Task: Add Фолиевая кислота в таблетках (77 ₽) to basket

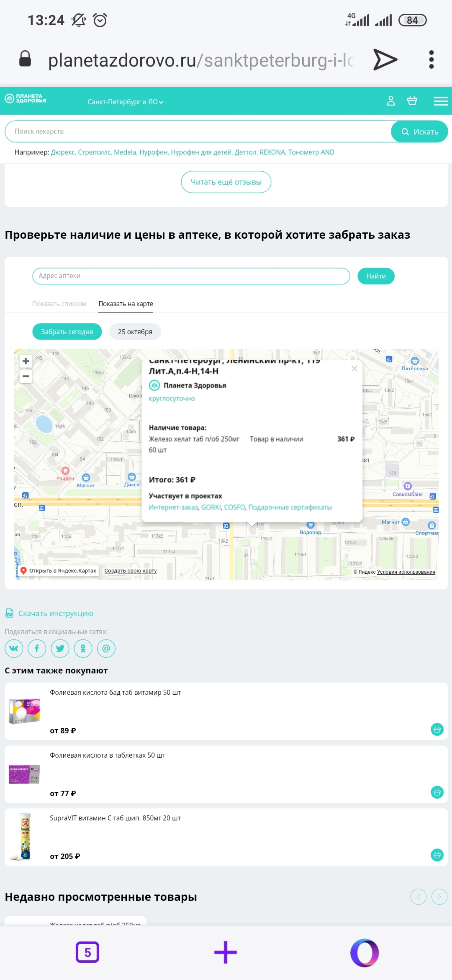Action: [437, 792]
